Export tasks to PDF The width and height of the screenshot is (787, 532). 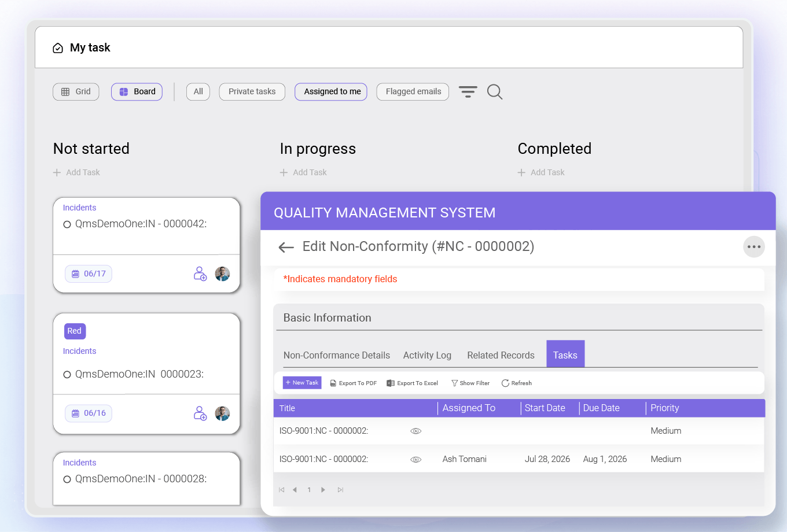click(x=353, y=383)
